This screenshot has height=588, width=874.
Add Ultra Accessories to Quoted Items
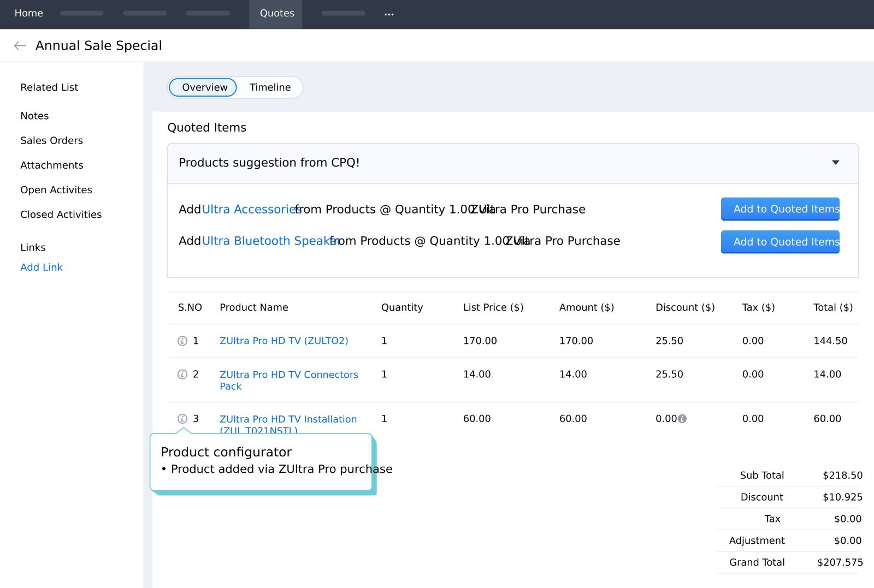780,209
